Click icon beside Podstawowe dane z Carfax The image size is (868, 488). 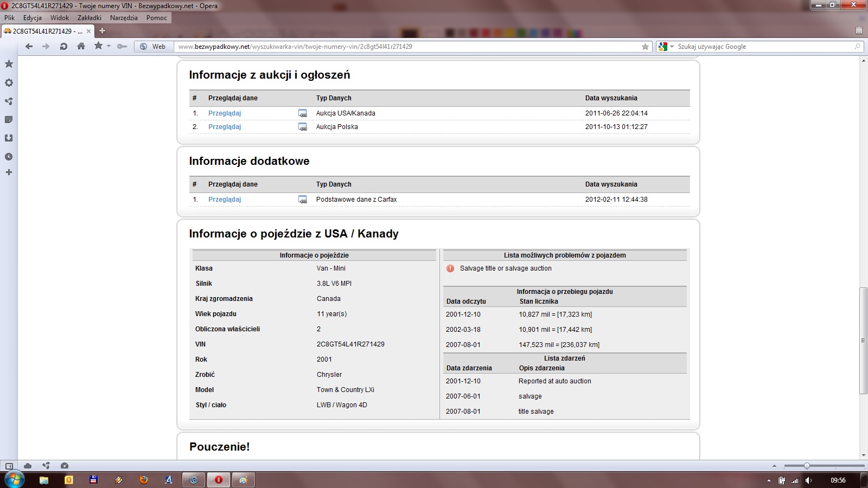point(303,200)
